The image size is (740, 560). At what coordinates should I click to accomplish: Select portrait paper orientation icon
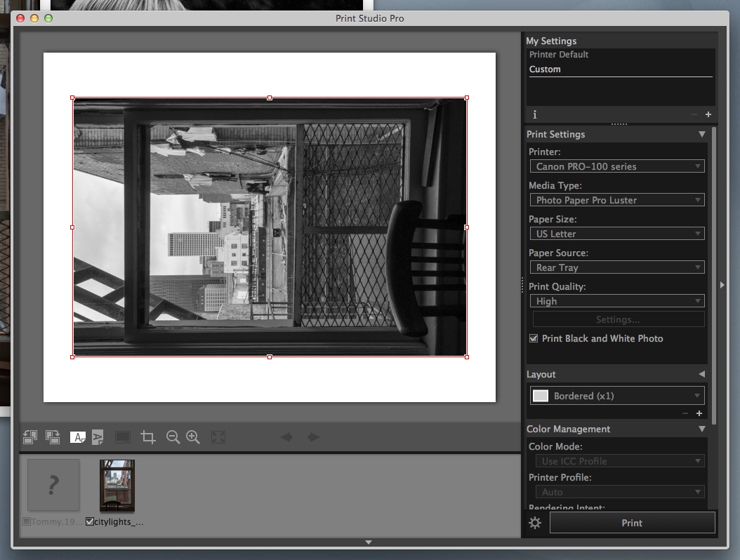click(98, 437)
